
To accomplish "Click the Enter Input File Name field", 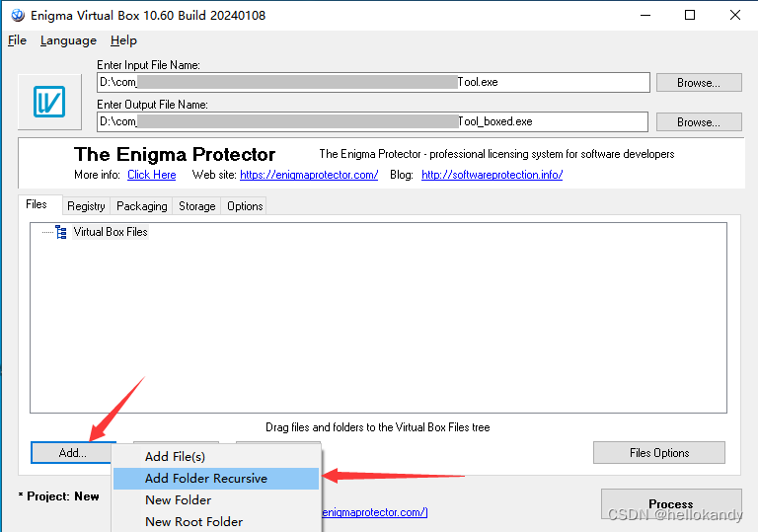I will coord(373,82).
